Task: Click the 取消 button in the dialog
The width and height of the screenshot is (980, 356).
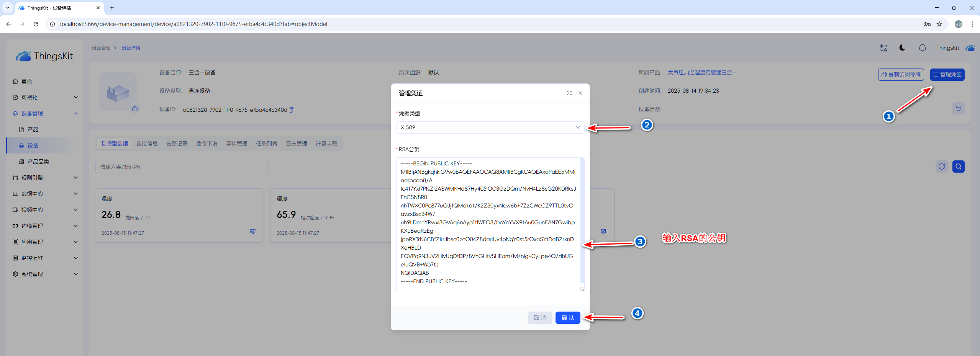Action: [540, 318]
